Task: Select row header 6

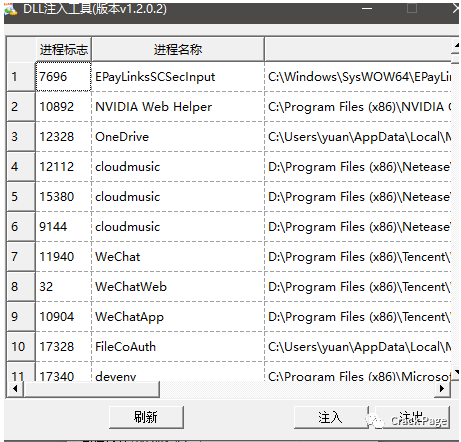Action: coord(21,227)
